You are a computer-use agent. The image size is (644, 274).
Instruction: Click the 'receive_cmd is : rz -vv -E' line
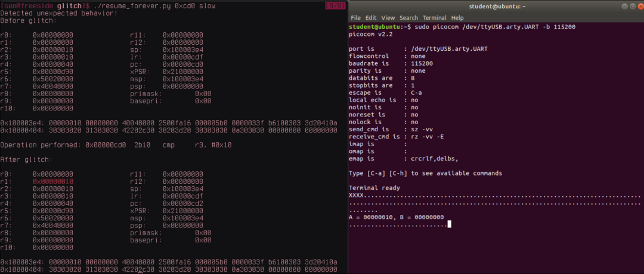[395, 137]
